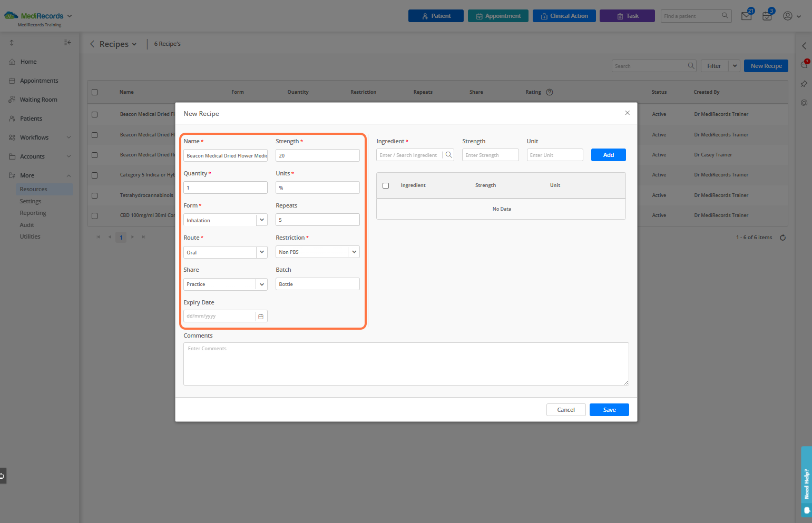Select Utilities under More
This screenshot has width=812, height=523.
pyautogui.click(x=30, y=236)
